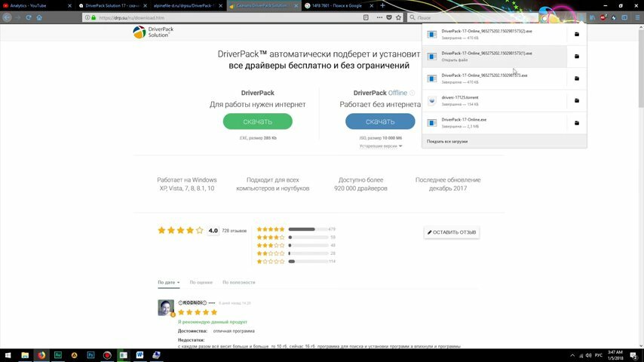Open clock and date in taskbar

point(615,355)
